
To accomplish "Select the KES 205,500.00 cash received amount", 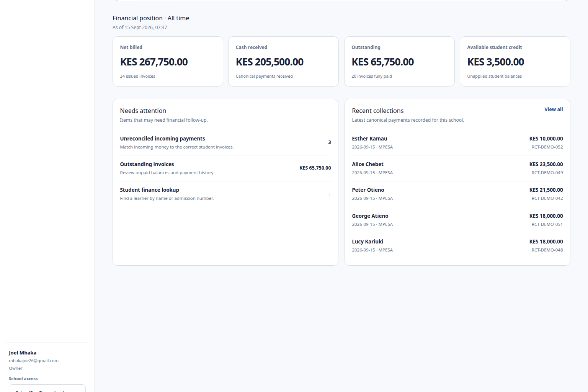I will [269, 62].
